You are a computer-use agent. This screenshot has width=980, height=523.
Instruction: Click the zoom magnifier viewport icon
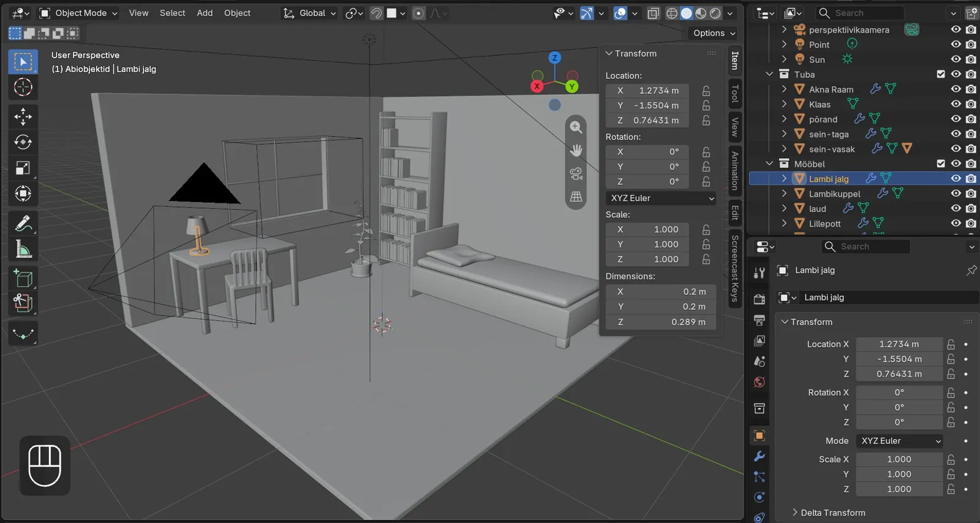point(576,127)
